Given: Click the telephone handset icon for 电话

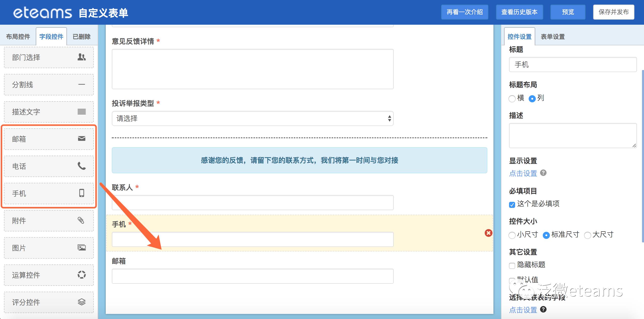Looking at the screenshot, I should pyautogui.click(x=81, y=166).
